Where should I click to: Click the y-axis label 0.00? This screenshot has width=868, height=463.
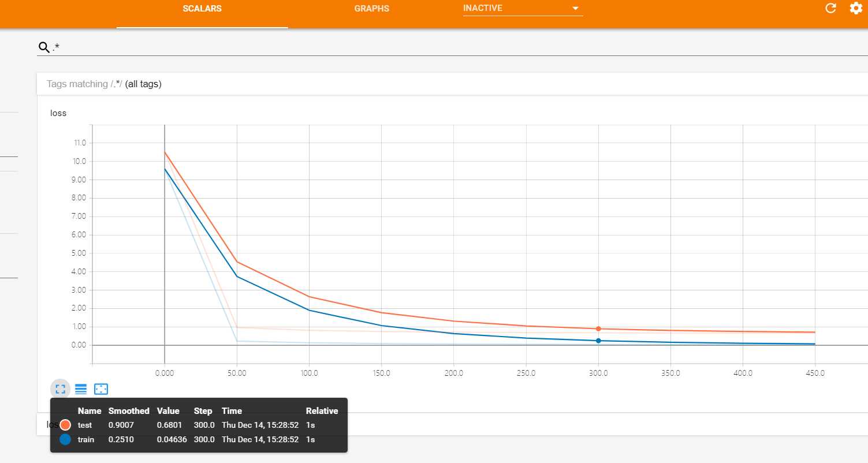(x=78, y=345)
